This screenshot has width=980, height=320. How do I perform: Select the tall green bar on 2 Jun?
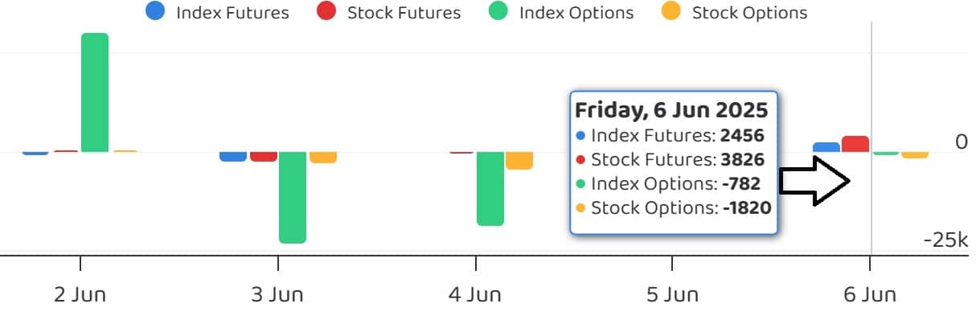pos(95,92)
